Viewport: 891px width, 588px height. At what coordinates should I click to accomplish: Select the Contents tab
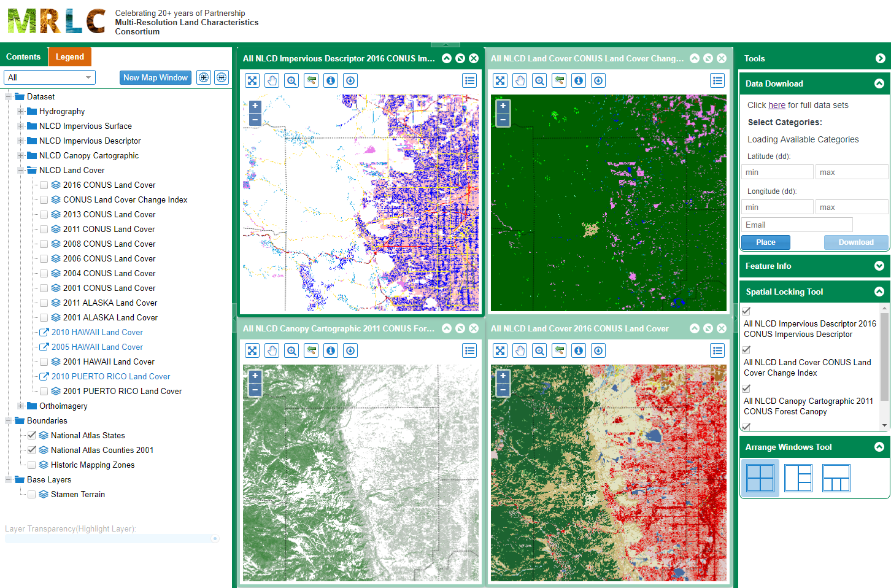point(24,56)
